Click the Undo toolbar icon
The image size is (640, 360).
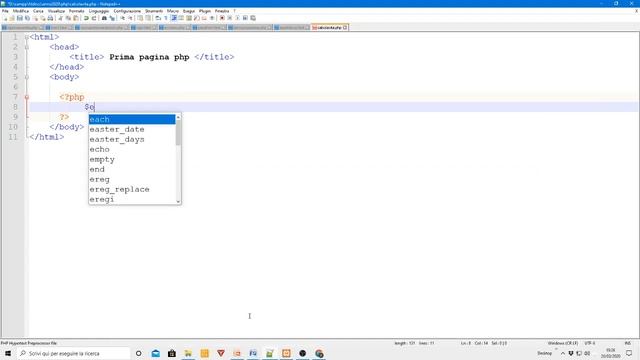86,18
